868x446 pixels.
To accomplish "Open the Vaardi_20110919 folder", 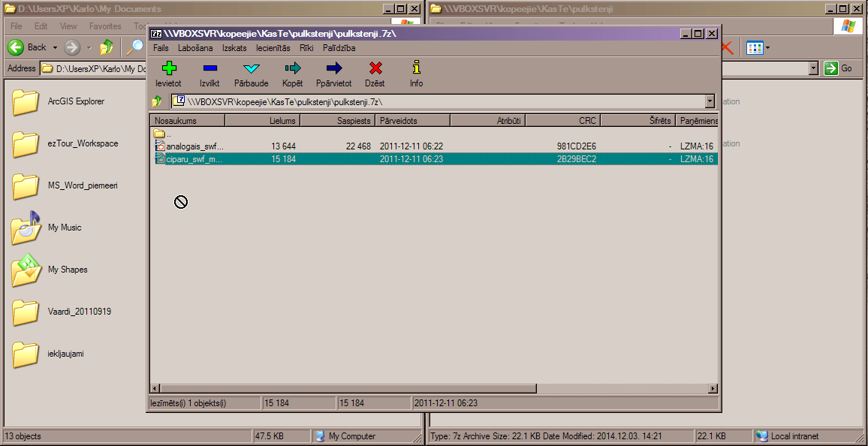I will (26, 312).
